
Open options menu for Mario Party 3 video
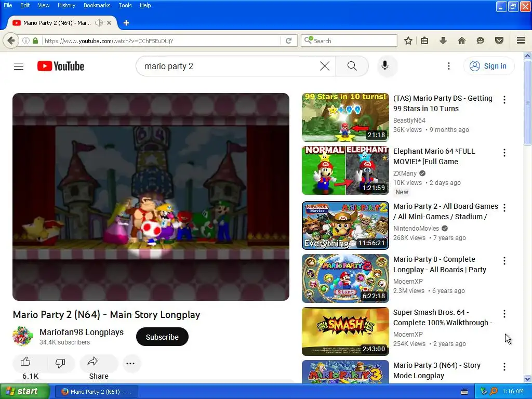coord(504,367)
